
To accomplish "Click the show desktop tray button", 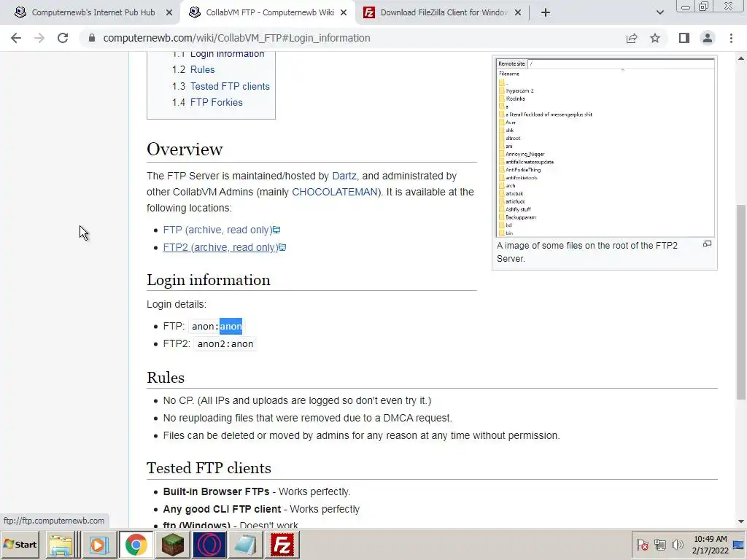I will 739,545.
